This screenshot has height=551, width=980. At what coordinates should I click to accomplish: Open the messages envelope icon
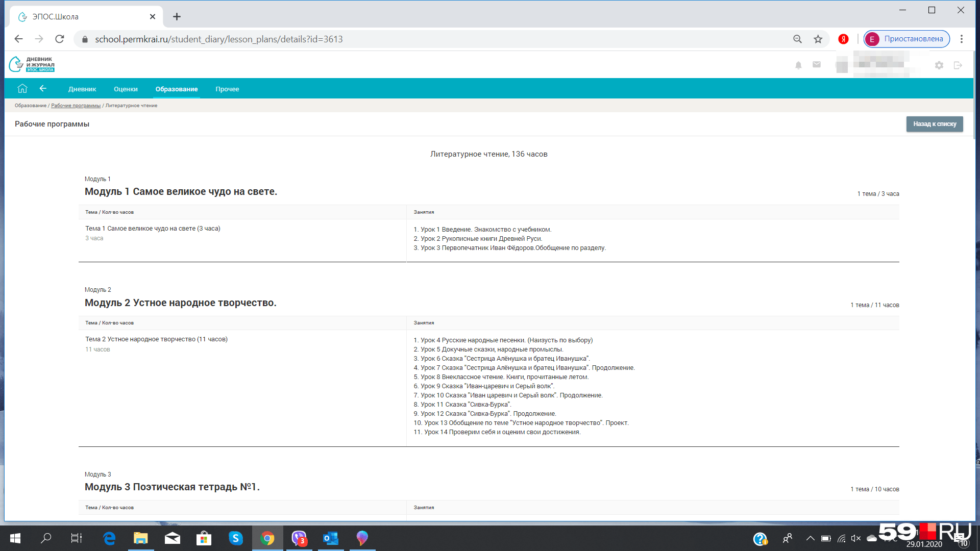point(817,65)
